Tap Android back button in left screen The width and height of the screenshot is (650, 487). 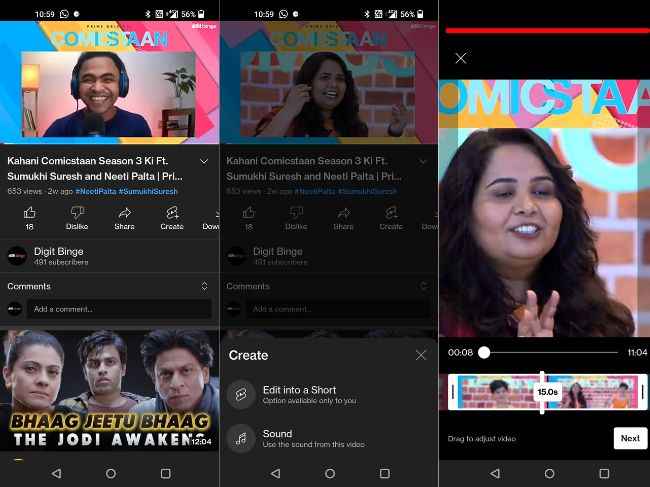coord(57,473)
